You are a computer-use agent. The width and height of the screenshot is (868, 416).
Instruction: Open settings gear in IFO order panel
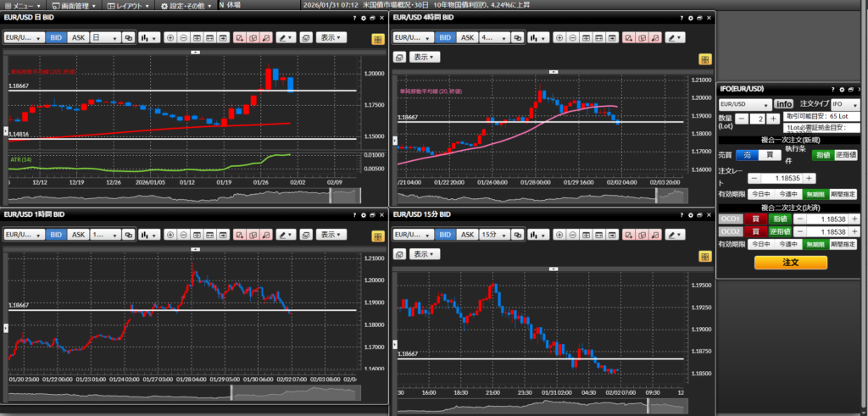click(x=842, y=89)
